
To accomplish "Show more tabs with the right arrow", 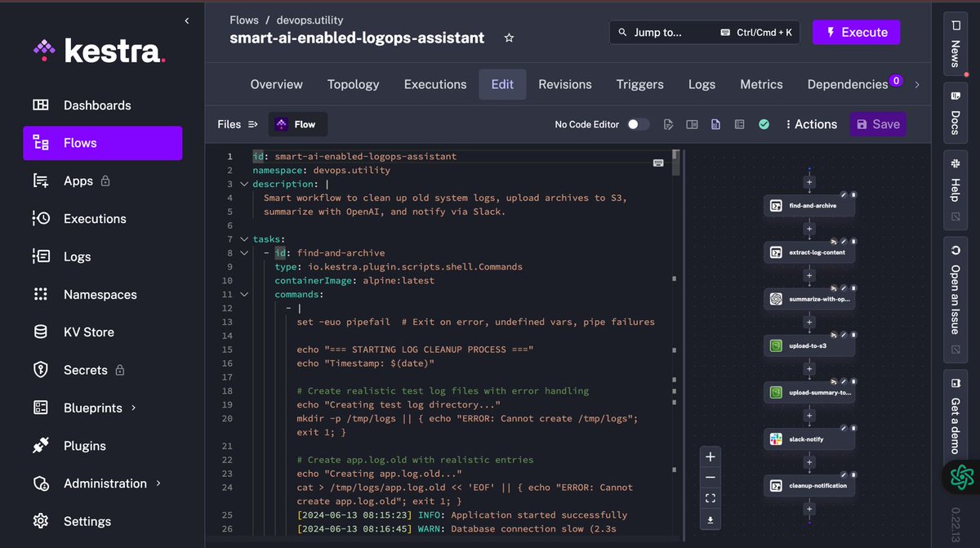I will pos(917,84).
